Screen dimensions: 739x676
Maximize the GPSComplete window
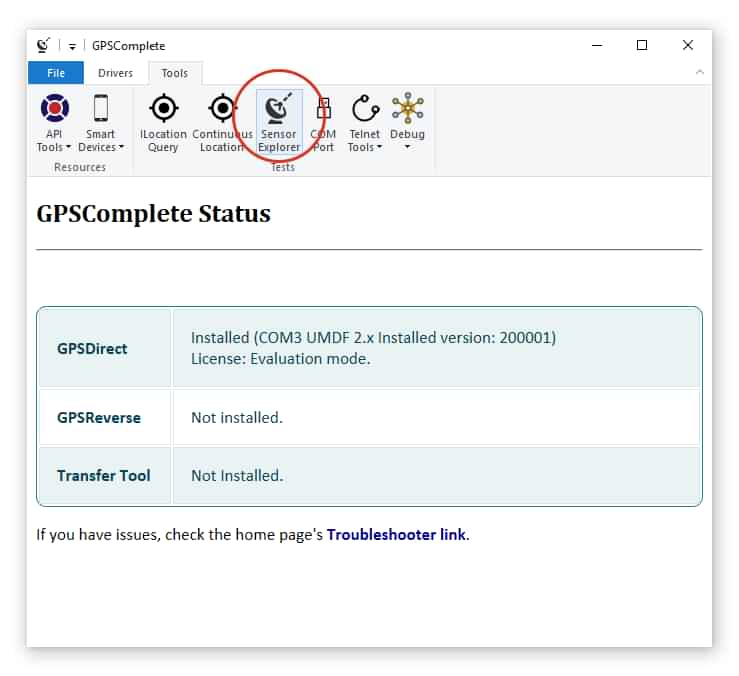point(642,45)
